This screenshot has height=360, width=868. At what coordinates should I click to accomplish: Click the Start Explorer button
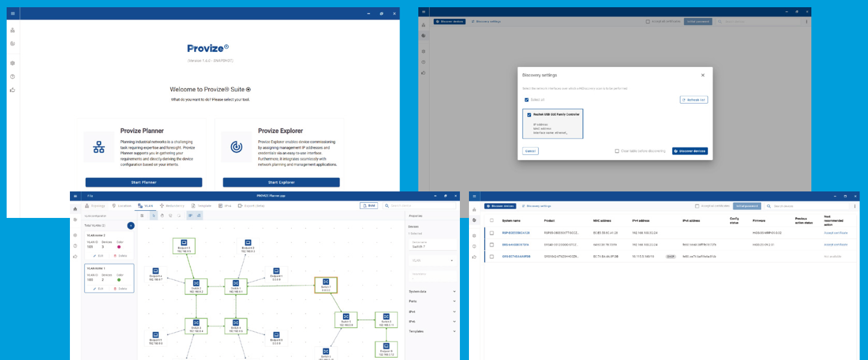click(281, 182)
